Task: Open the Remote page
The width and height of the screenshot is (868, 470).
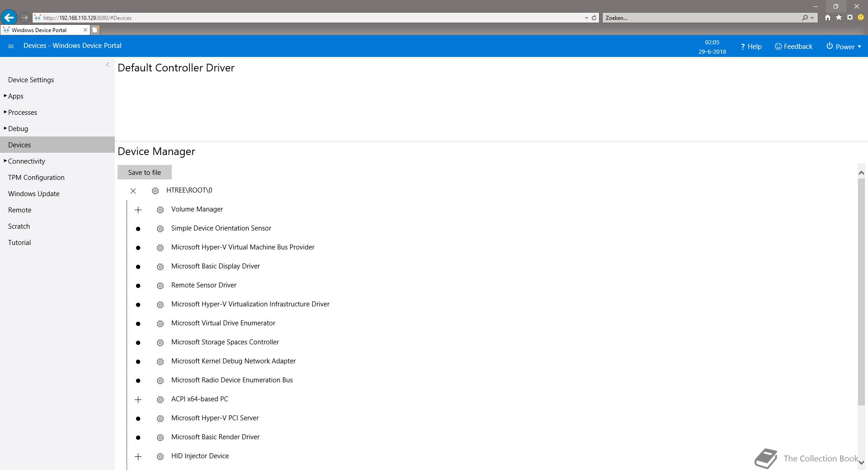Action: 19,210
